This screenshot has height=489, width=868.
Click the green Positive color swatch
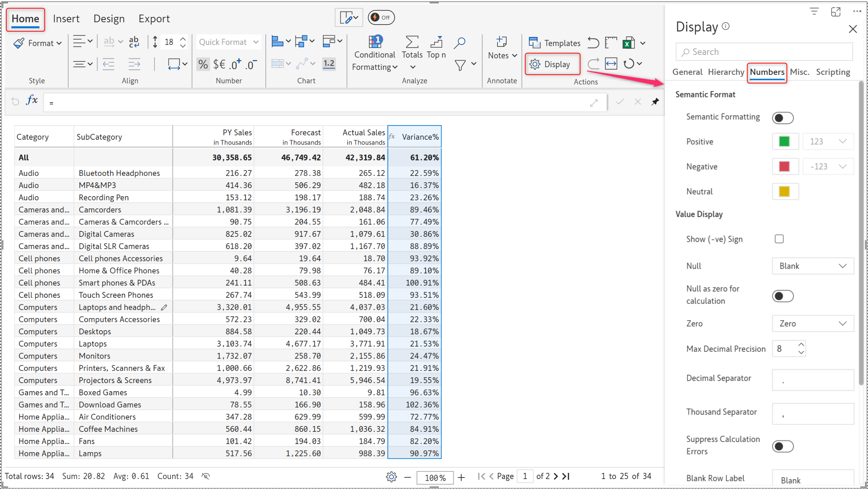784,142
